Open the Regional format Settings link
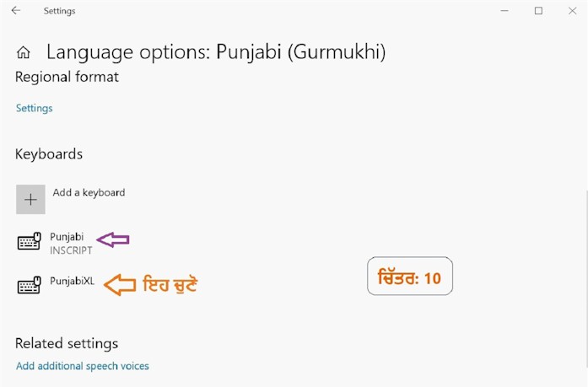Viewport: 588px width, 387px height. pyautogui.click(x=34, y=108)
